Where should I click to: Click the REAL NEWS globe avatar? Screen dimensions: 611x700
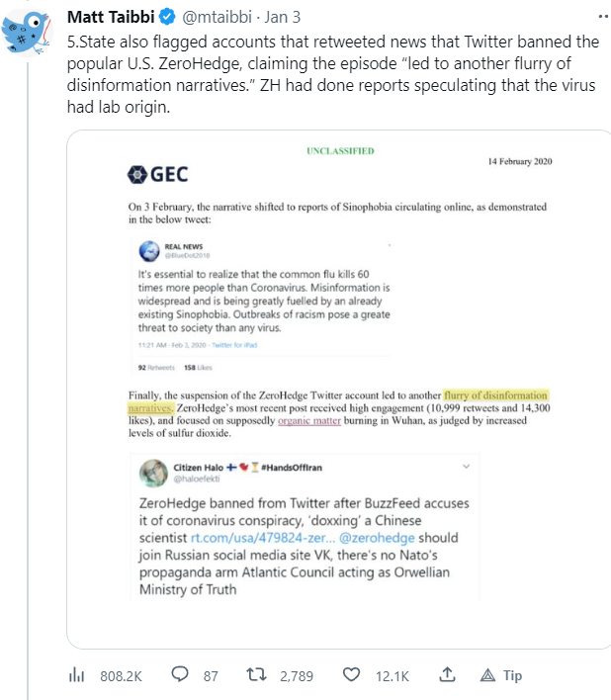[x=150, y=250]
